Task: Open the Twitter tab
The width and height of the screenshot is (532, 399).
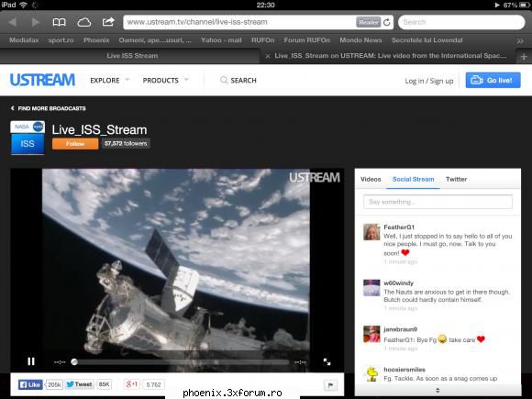Action: (x=456, y=179)
